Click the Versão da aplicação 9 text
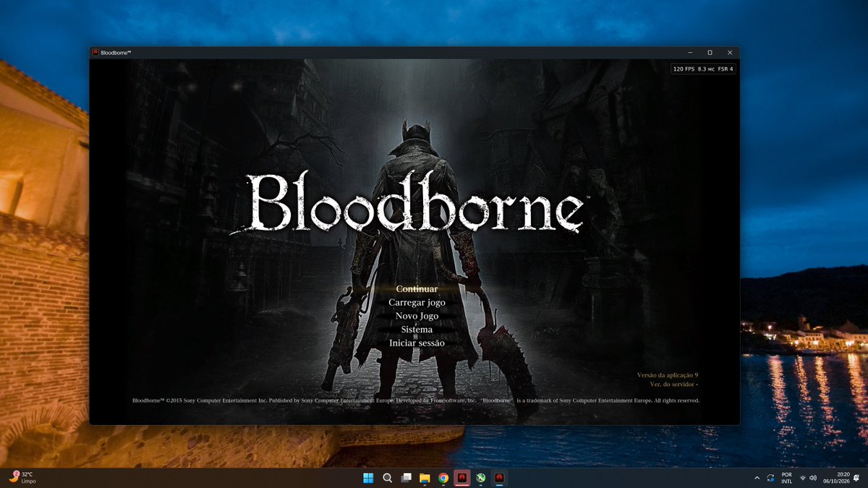The image size is (868, 488). 668,375
